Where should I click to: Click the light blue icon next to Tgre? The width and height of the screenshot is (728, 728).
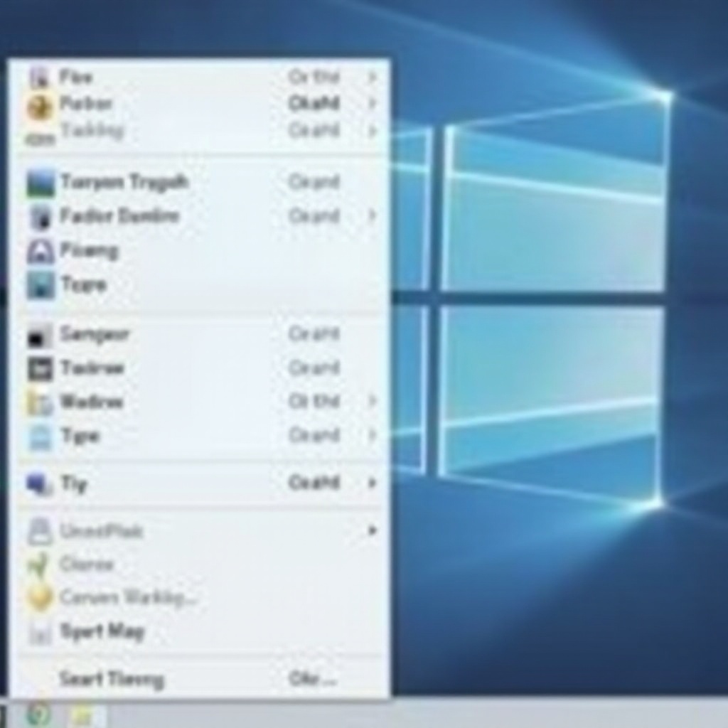(x=40, y=437)
